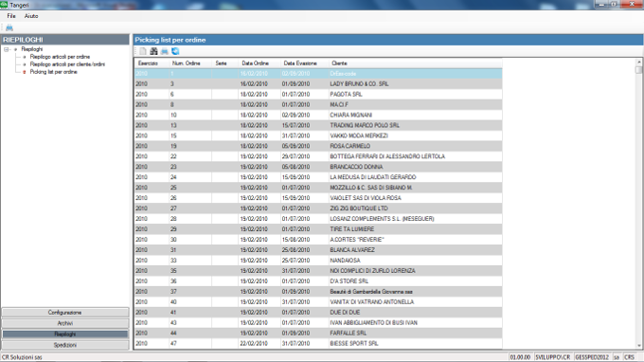Select the row for VAIOLET SAS DI VIOLA ROSA
Screen dimensions: 644x362
click(x=318, y=198)
